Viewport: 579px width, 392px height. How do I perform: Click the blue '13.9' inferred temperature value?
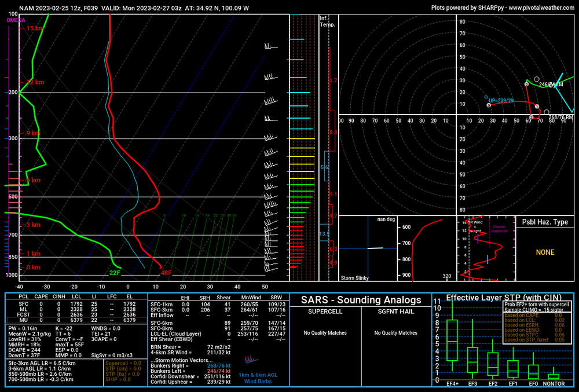[x=324, y=234]
